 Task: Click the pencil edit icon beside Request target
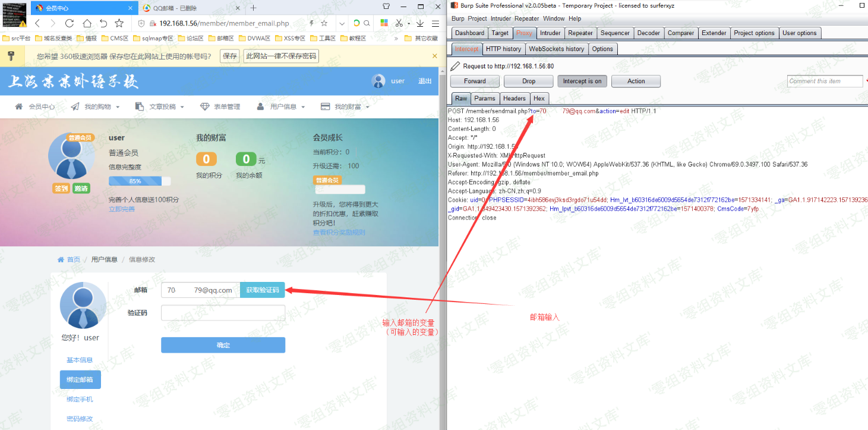pyautogui.click(x=455, y=66)
